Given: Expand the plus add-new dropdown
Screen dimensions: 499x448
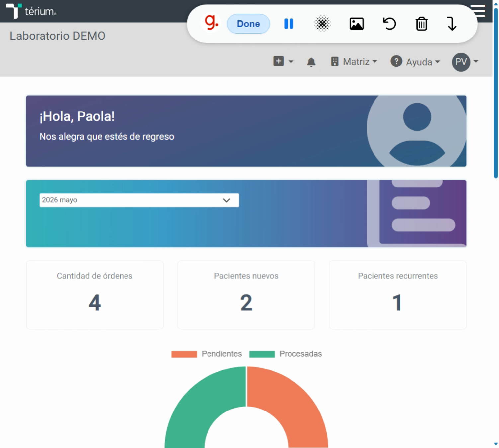Looking at the screenshot, I should click(x=283, y=61).
